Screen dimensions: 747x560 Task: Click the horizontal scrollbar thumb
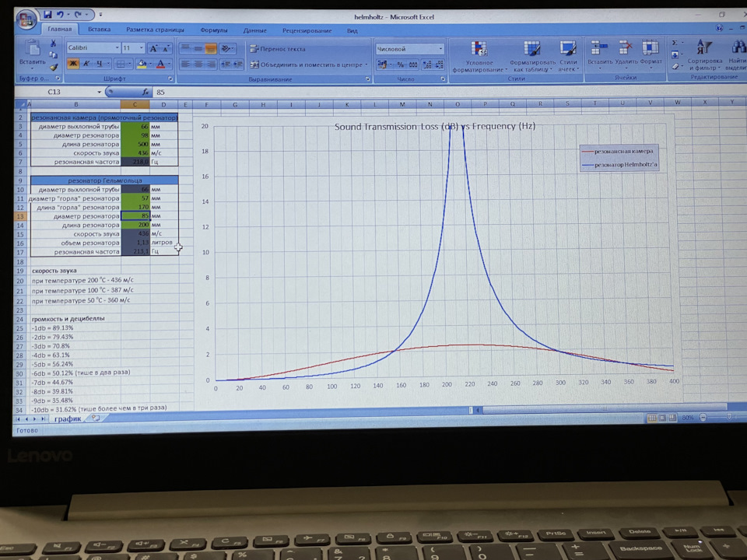tap(604, 409)
